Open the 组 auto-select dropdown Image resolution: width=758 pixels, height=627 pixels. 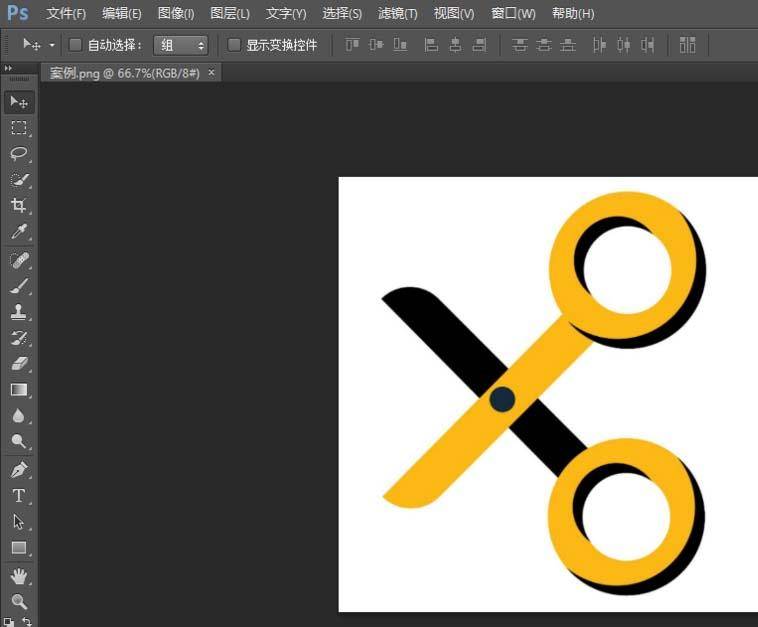(181, 45)
